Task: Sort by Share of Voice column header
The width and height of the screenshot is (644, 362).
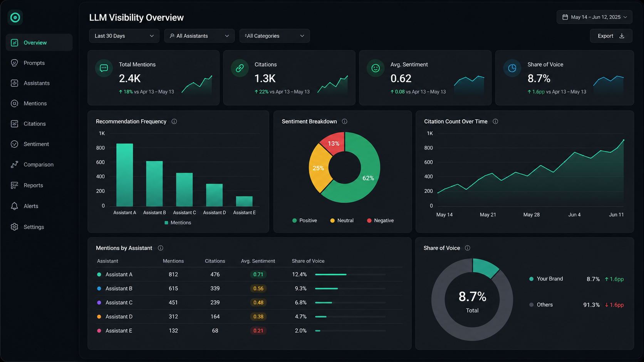Action: pyautogui.click(x=308, y=261)
